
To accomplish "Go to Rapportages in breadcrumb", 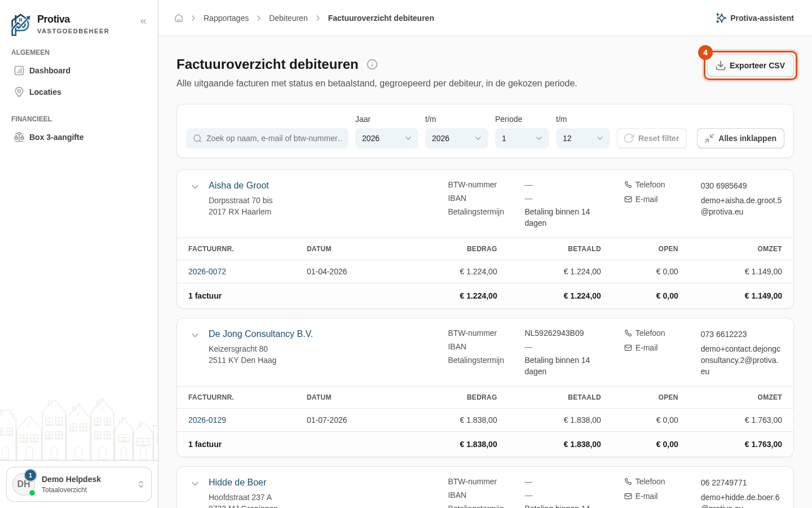I will pyautogui.click(x=226, y=18).
